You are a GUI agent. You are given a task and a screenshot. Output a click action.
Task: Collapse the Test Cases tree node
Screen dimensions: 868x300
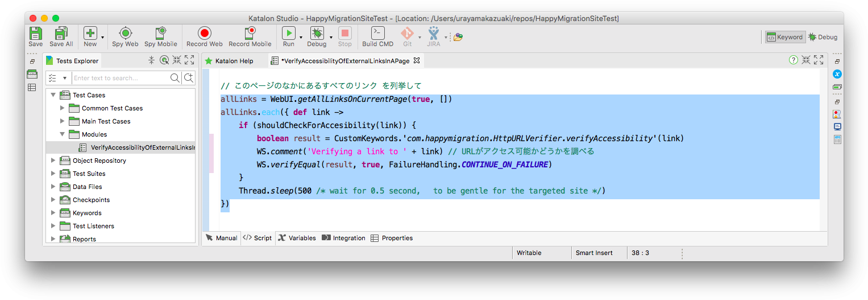coord(53,95)
